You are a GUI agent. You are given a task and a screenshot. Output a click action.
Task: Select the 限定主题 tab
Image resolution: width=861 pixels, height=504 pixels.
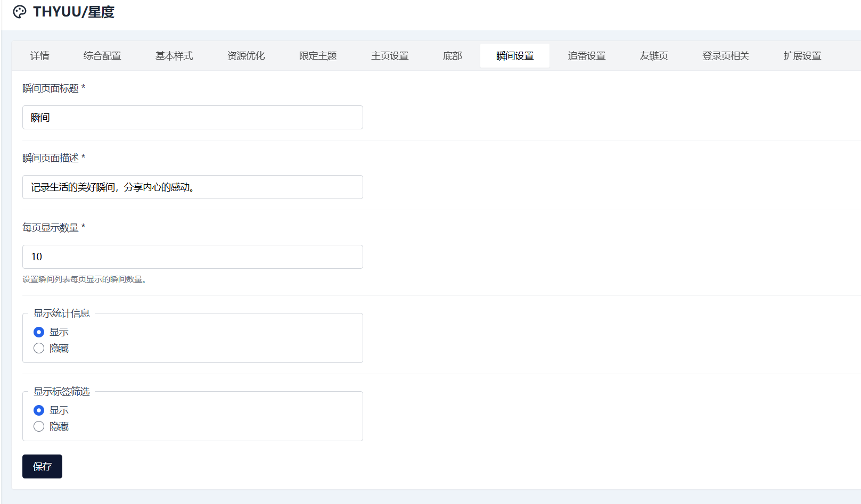(318, 56)
